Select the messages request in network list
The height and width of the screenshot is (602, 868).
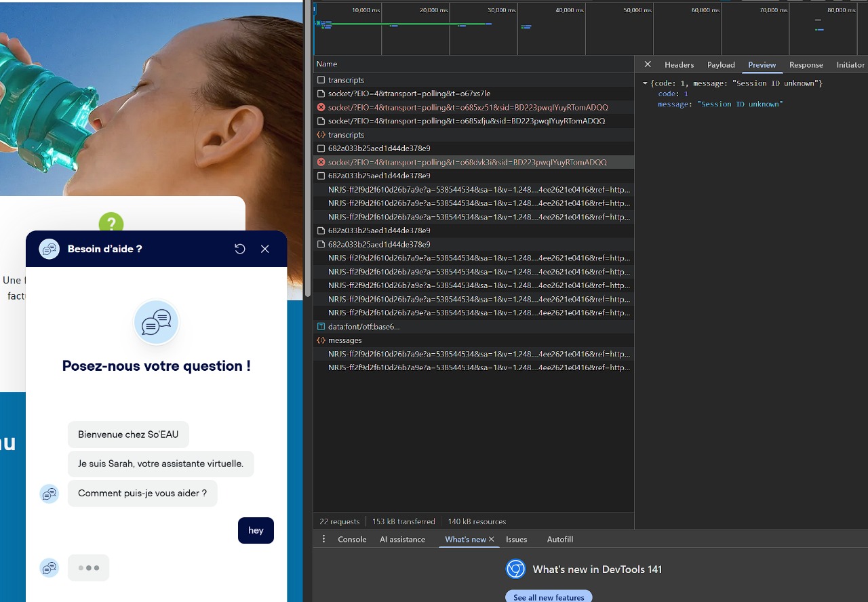tap(345, 340)
